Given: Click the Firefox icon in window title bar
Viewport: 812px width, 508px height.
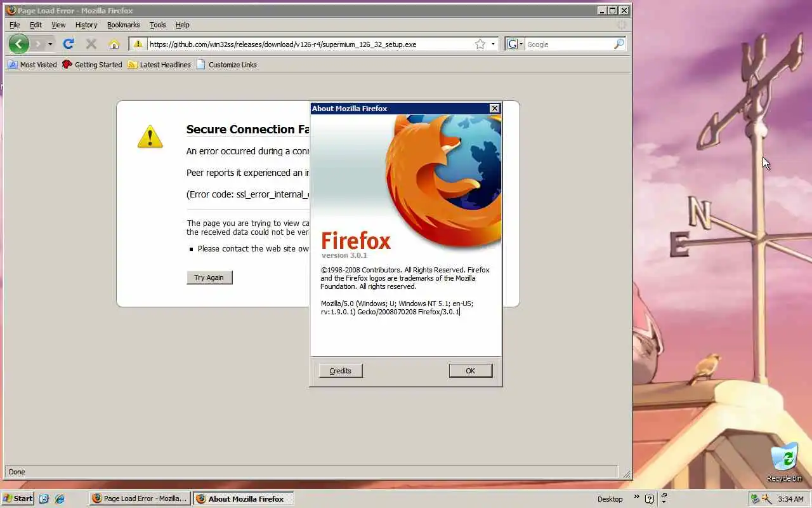Looking at the screenshot, I should pos(11,10).
